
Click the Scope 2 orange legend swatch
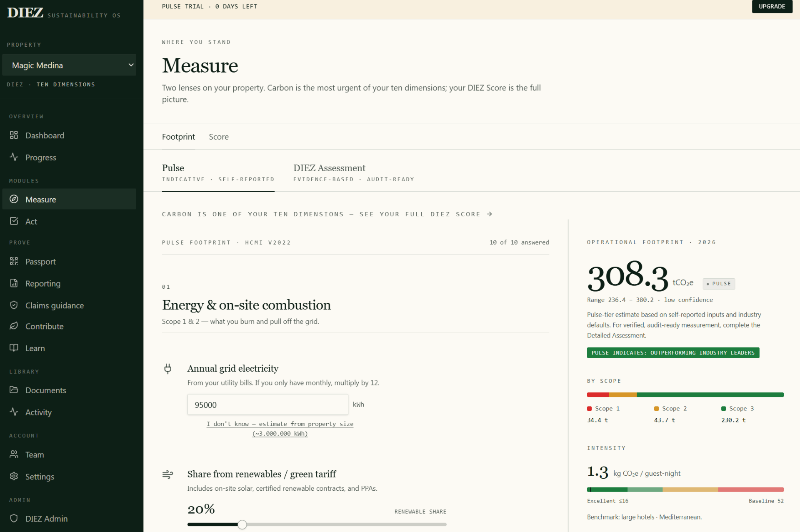point(656,409)
